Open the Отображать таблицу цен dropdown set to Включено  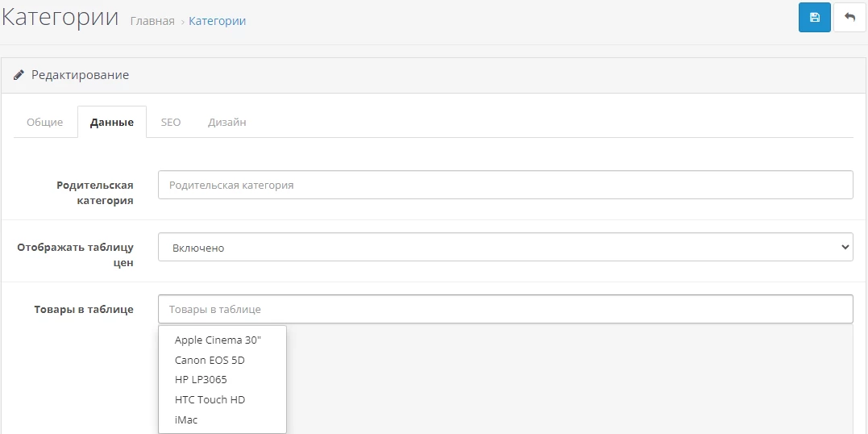pyautogui.click(x=505, y=247)
